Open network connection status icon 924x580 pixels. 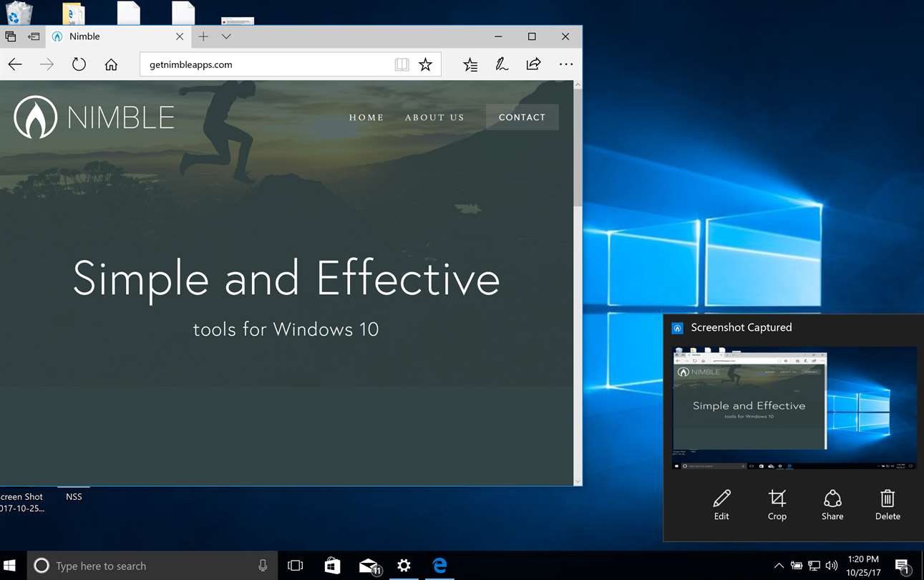tap(814, 566)
